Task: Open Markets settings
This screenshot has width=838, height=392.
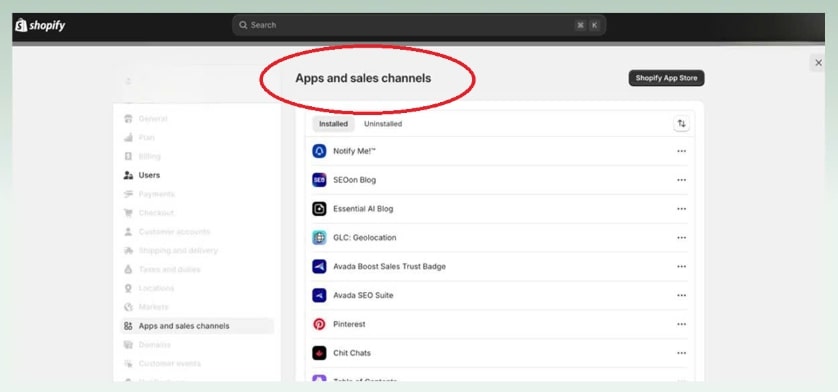Action: [x=153, y=307]
